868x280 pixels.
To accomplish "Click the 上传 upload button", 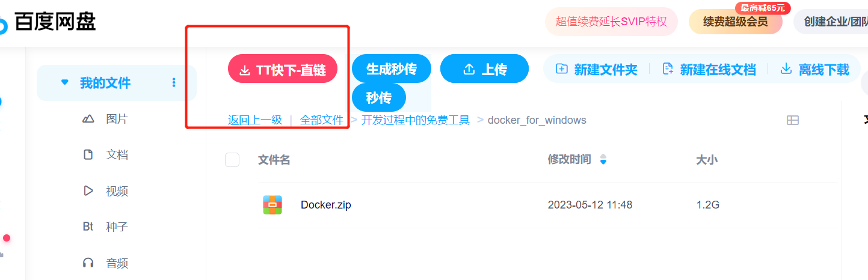I will click(x=484, y=68).
